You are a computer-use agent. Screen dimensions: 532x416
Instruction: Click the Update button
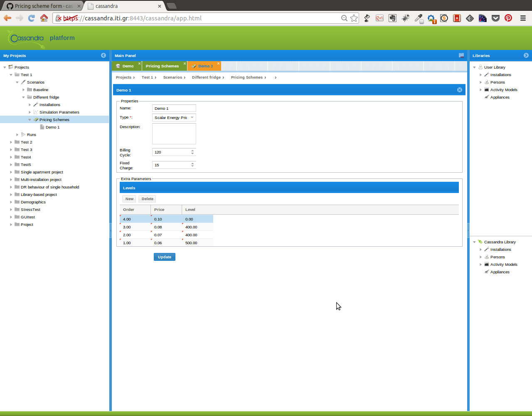(165, 257)
